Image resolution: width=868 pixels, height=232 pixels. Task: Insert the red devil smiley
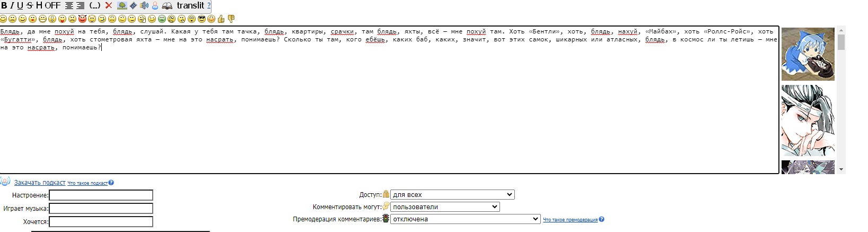coord(82,19)
